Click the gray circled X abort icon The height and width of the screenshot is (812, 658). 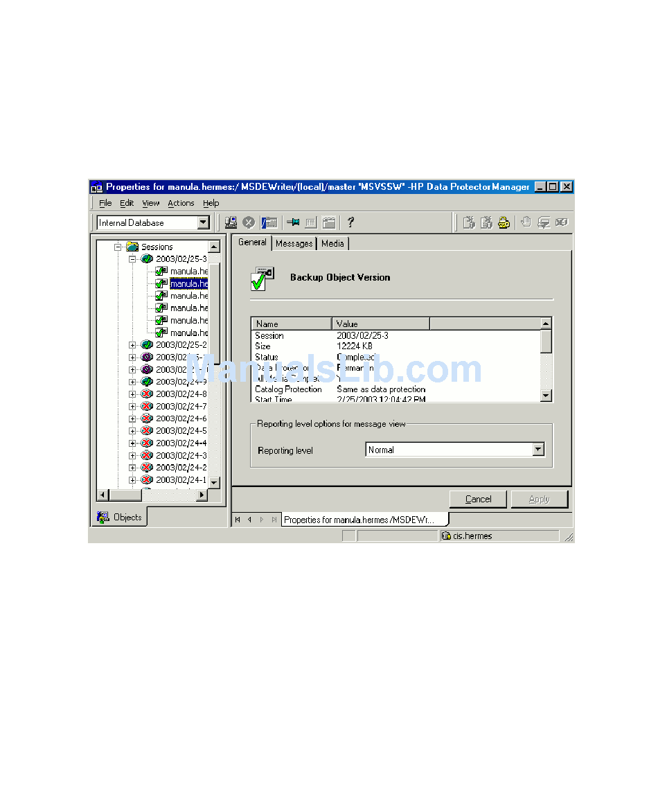249,222
